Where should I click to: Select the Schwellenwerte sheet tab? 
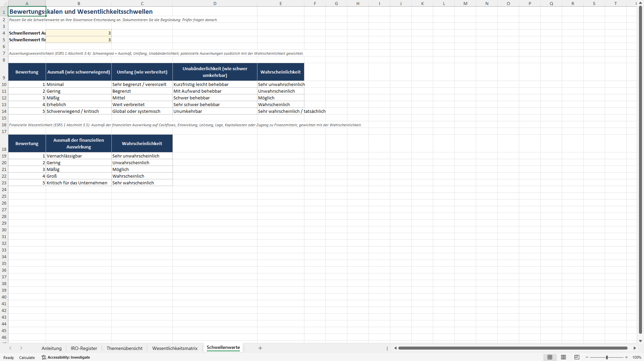223,348
